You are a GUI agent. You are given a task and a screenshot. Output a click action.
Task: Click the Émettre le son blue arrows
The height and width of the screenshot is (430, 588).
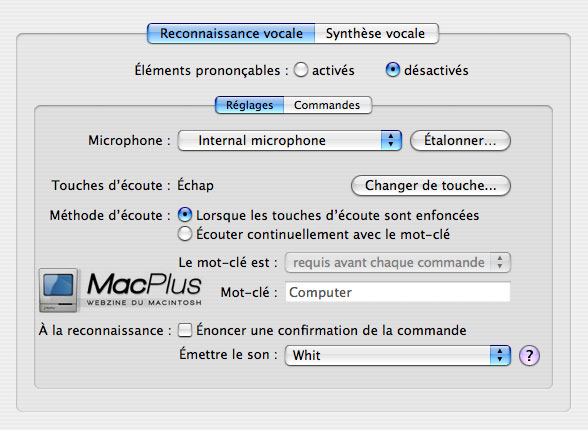(500, 355)
